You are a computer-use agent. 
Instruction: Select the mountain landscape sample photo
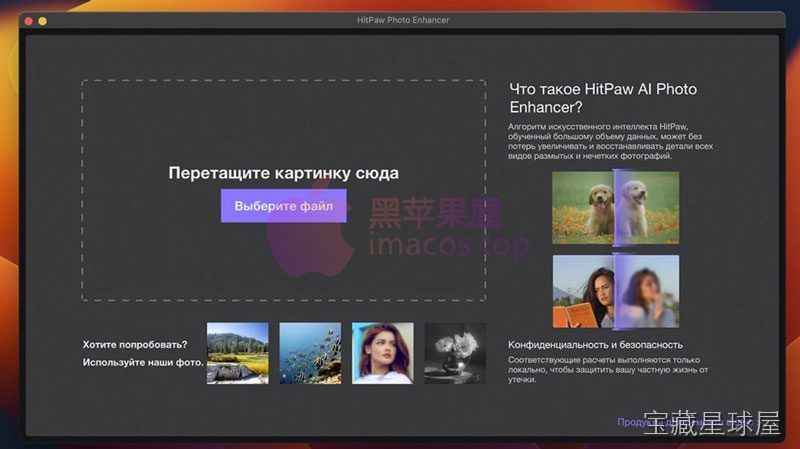tap(238, 353)
